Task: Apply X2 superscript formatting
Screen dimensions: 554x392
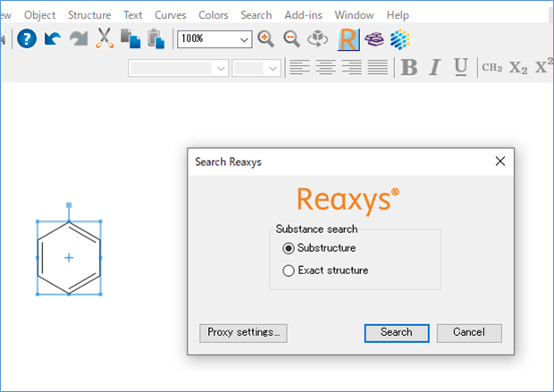Action: pos(544,66)
